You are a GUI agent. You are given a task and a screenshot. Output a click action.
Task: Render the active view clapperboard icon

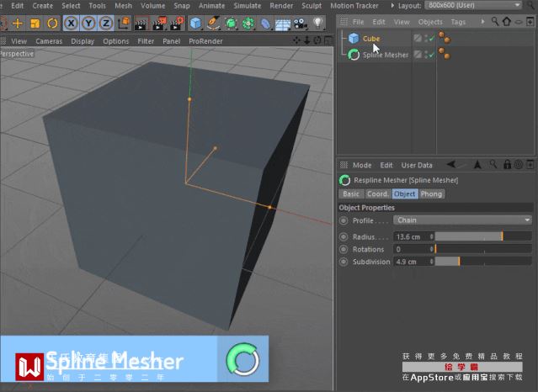coord(141,24)
